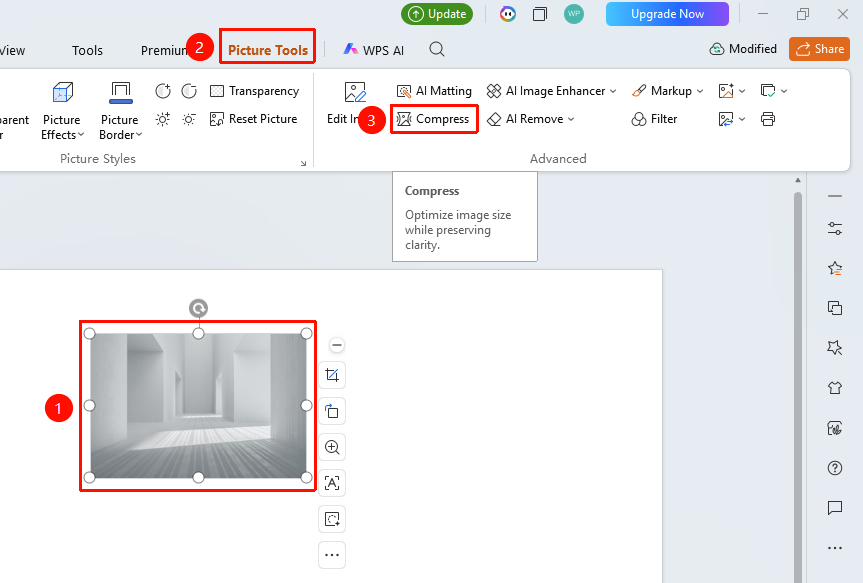
Task: Click the extract text icon beside the picture
Action: (332, 483)
